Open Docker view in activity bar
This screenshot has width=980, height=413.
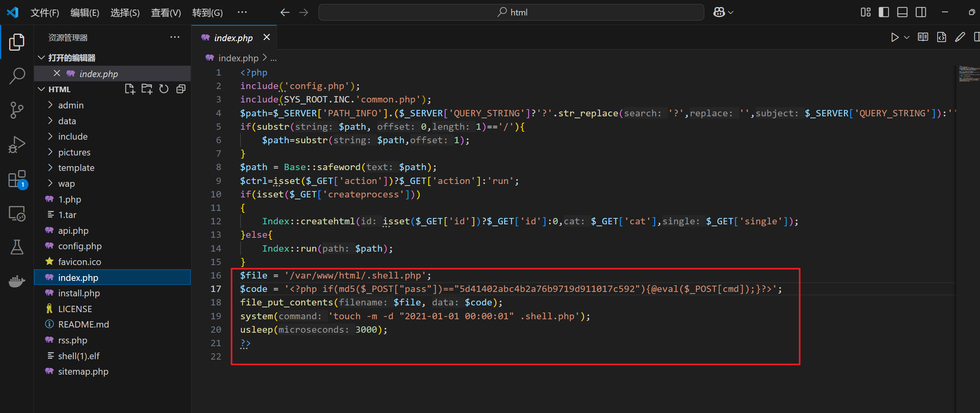(17, 282)
